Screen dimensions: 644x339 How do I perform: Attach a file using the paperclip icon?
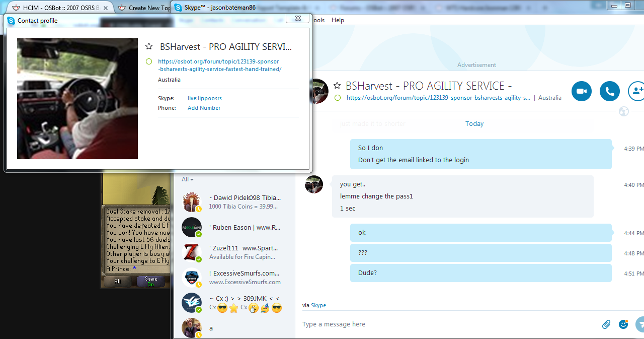pyautogui.click(x=606, y=324)
